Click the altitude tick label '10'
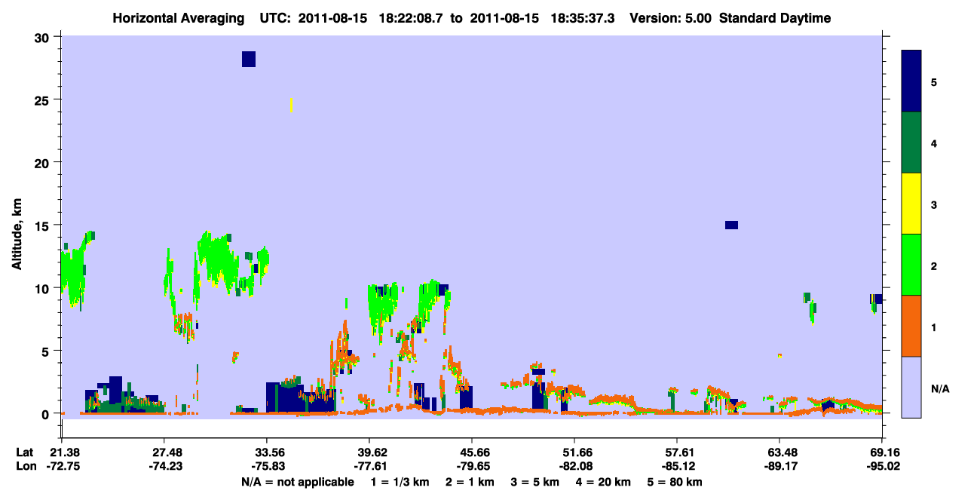Viewport: 980px width, 503px height. point(44,288)
